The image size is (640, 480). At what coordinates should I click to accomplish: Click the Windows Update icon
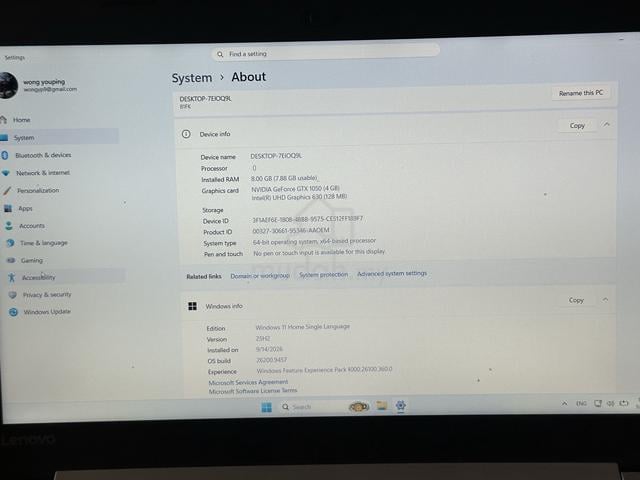[x=13, y=312]
